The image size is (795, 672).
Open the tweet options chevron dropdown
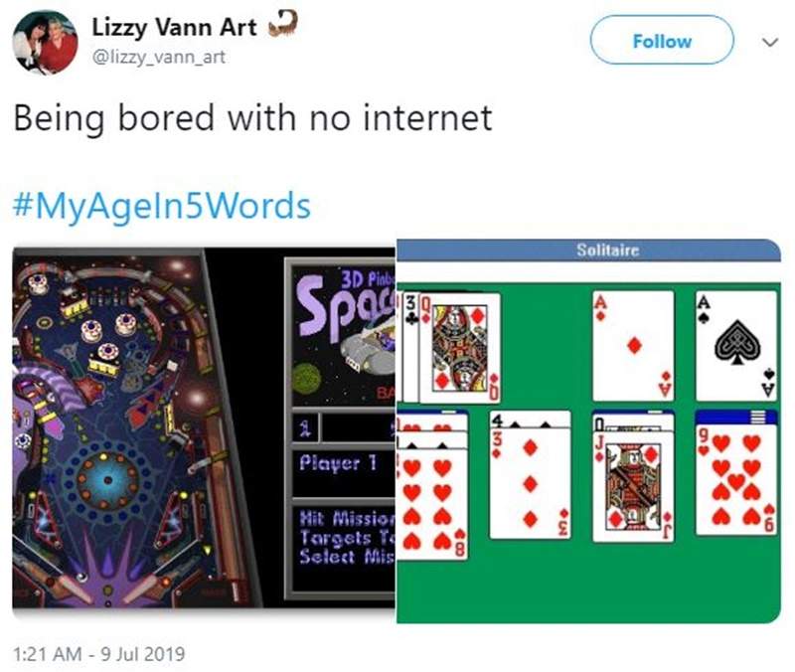[770, 42]
